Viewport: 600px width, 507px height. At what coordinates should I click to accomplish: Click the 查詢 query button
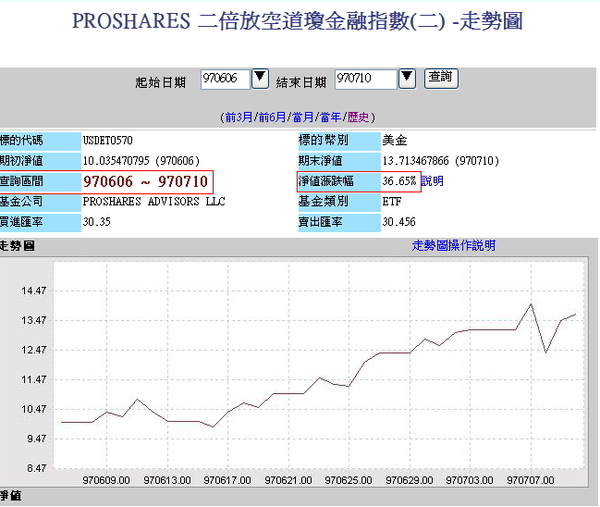tap(441, 78)
